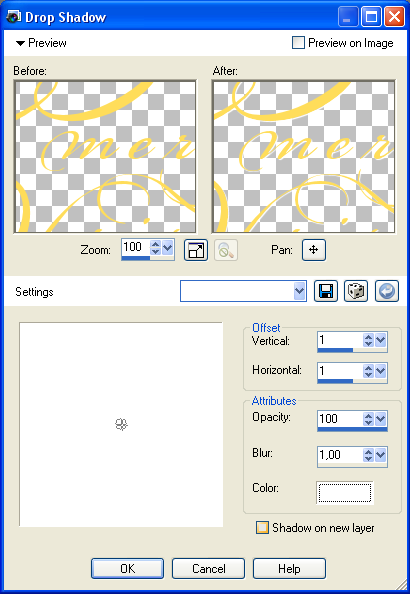The width and height of the screenshot is (410, 594).
Task: Click the Save Preset floppy disk icon
Action: 326,291
